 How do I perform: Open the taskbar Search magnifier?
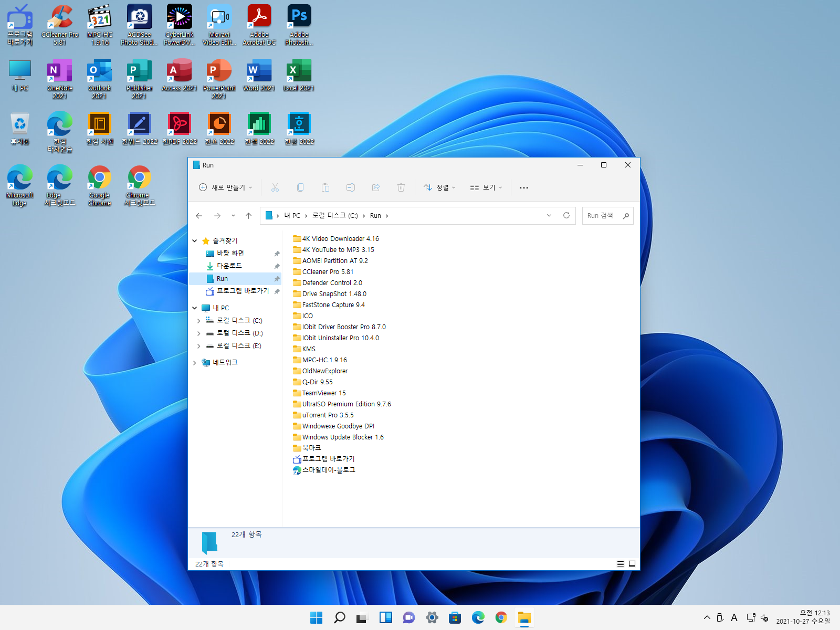(340, 618)
